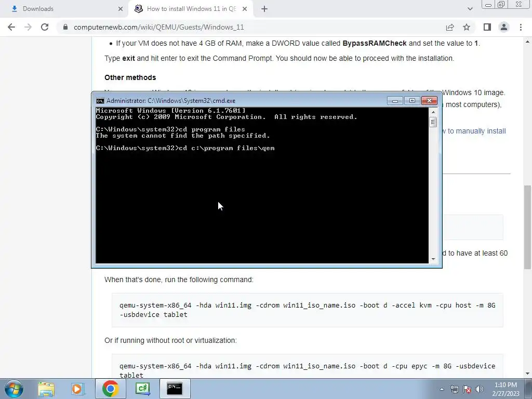Reload the computernewb wiki page
This screenshot has height=399, width=532.
click(45, 27)
